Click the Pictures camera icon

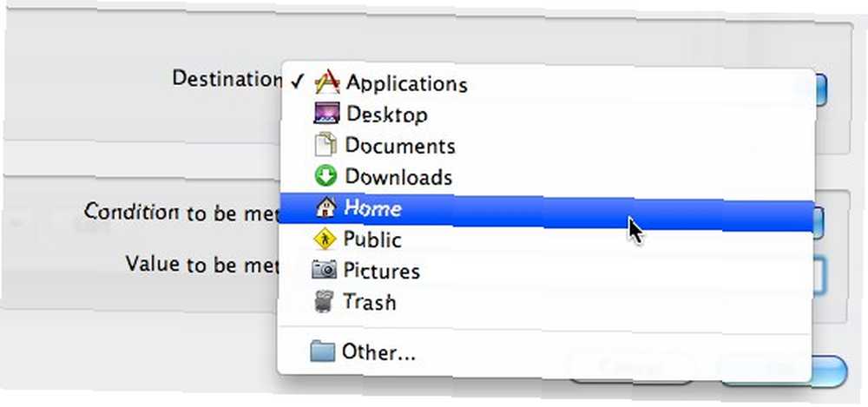325,271
